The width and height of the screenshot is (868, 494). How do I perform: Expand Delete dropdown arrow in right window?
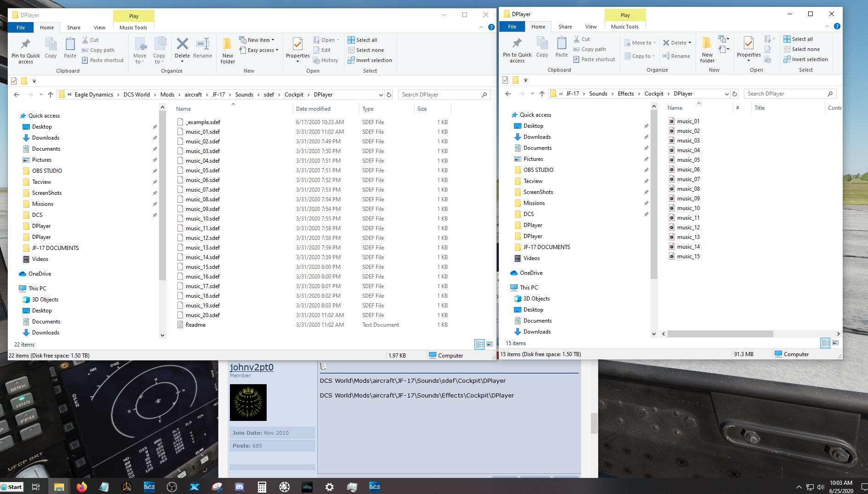pyautogui.click(x=690, y=43)
